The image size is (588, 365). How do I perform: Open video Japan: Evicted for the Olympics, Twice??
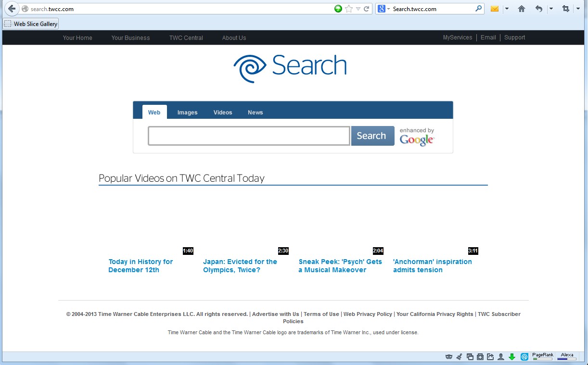point(240,266)
